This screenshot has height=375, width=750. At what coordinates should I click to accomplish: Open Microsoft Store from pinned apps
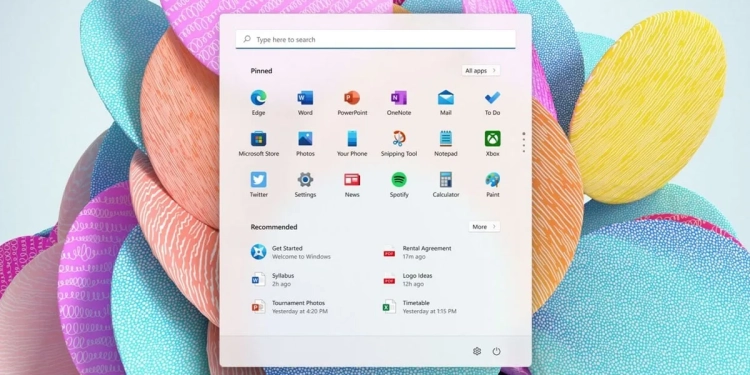coord(258,143)
